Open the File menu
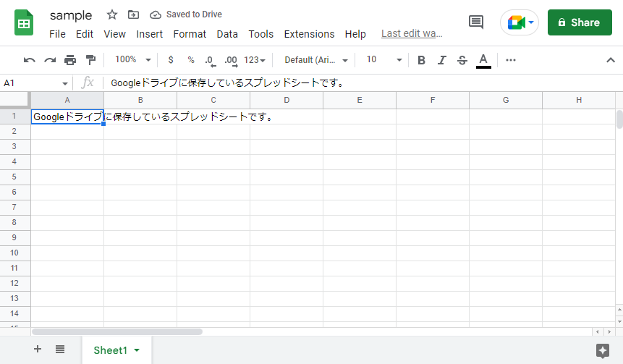Viewport: 623px width, 364px height. coord(57,34)
